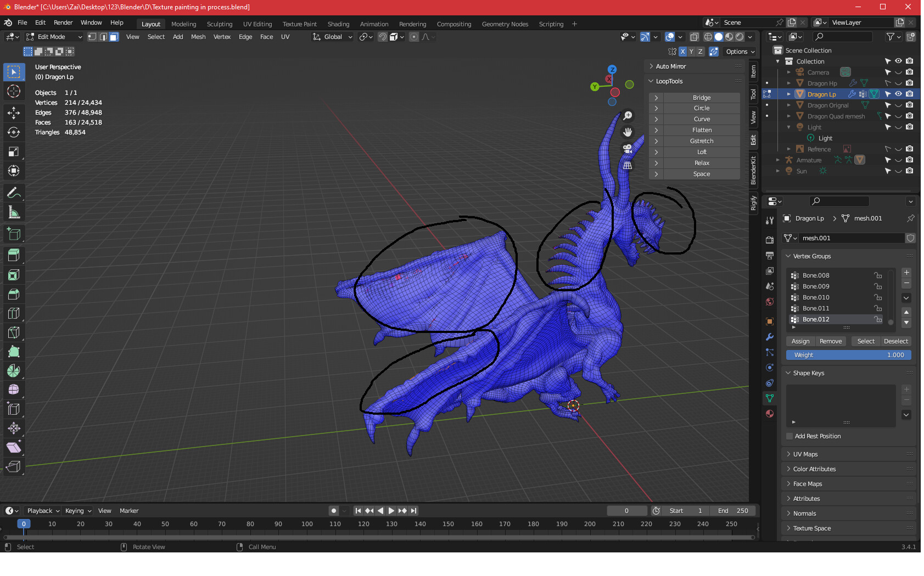Expand the UV Maps panel

pos(805,454)
